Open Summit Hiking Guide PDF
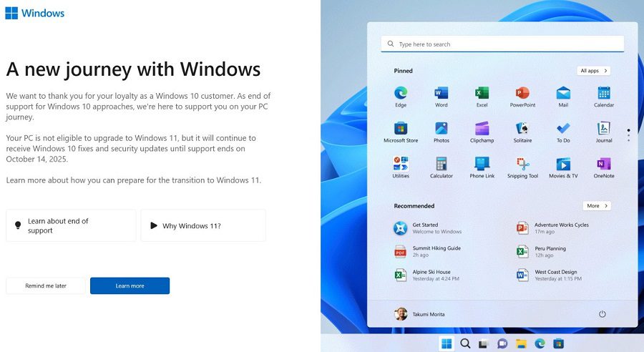644x352 pixels. coord(428,251)
